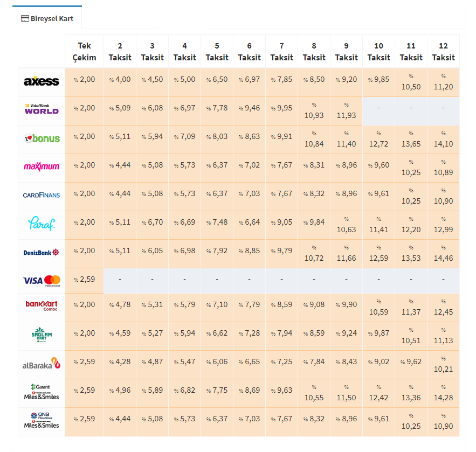
Task: Select the 6 Taksit column header
Action: [249, 52]
